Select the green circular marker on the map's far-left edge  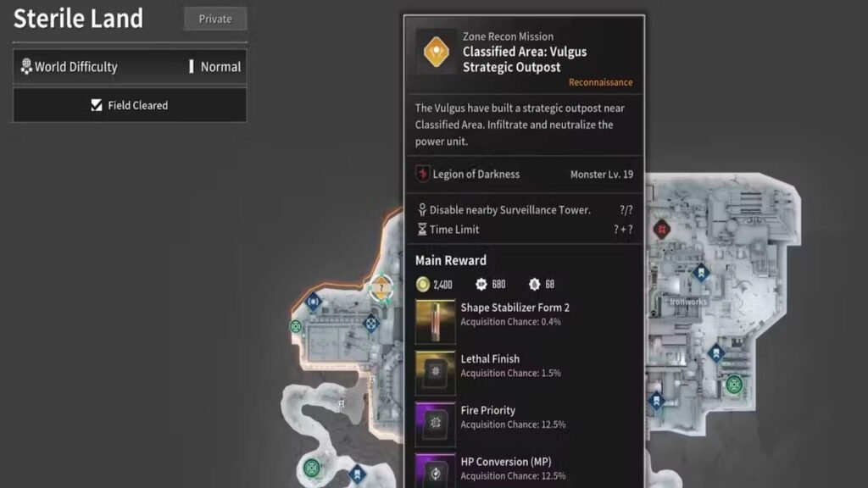tap(296, 326)
